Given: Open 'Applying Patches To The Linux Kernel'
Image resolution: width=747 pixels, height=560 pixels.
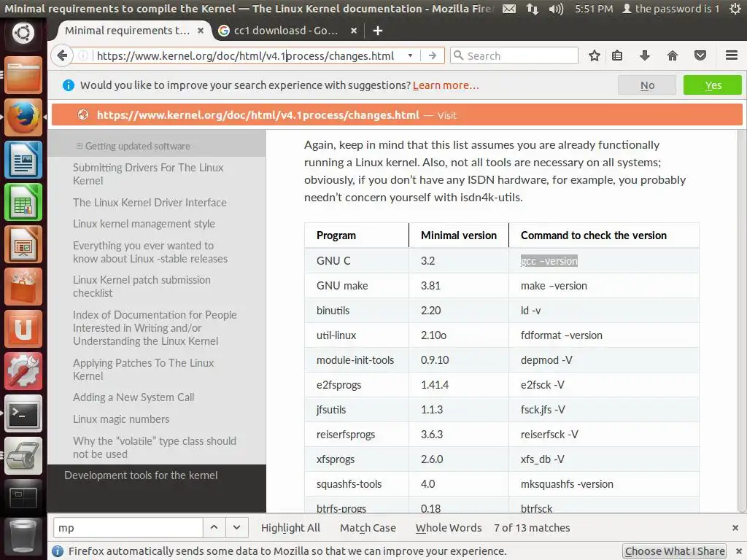Looking at the screenshot, I should (144, 369).
